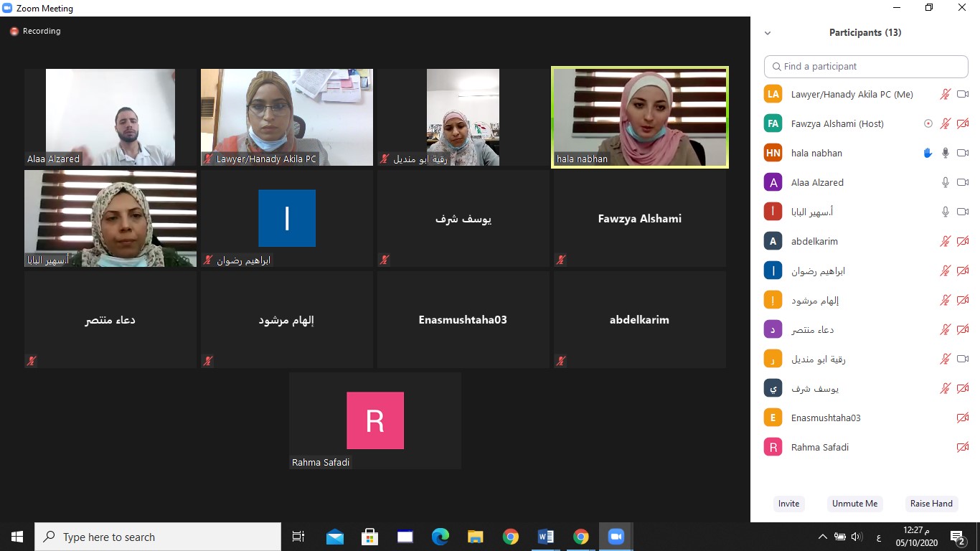Image resolution: width=980 pixels, height=551 pixels.
Task: Click Alaa Alzared camera icon in list
Action: tap(963, 182)
